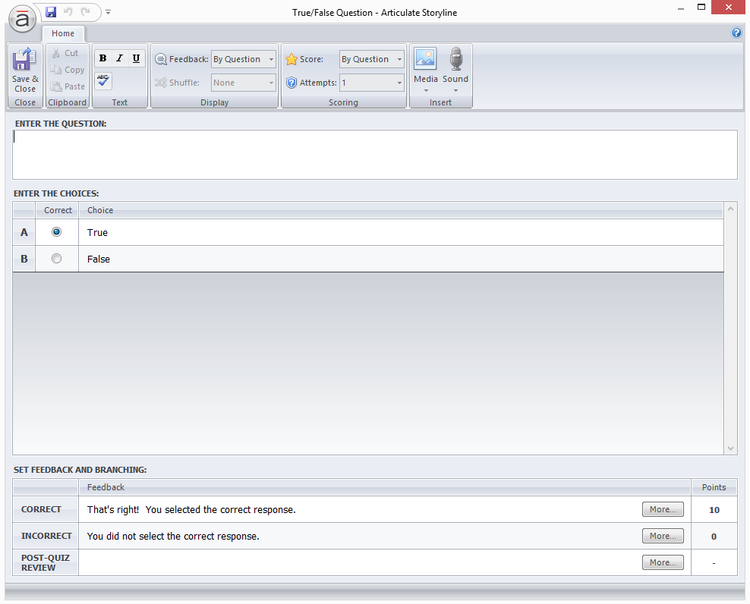Click the Shuffle icon
Image resolution: width=750 pixels, height=604 pixels.
tap(161, 83)
